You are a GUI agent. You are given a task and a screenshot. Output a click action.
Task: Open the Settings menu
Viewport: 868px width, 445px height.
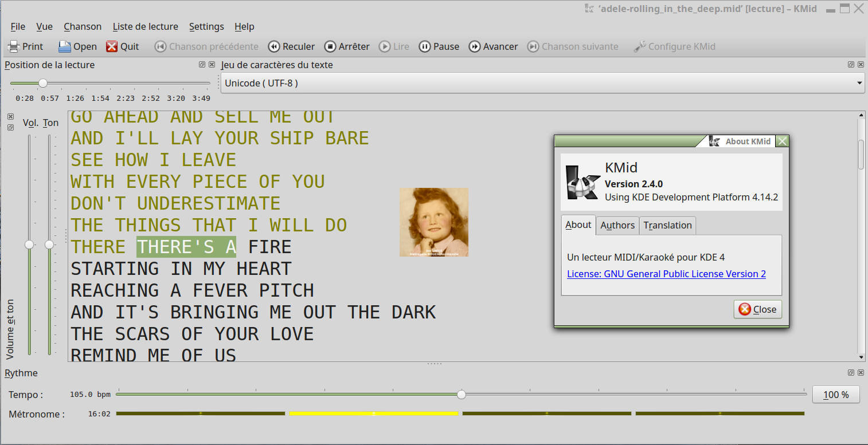click(206, 26)
